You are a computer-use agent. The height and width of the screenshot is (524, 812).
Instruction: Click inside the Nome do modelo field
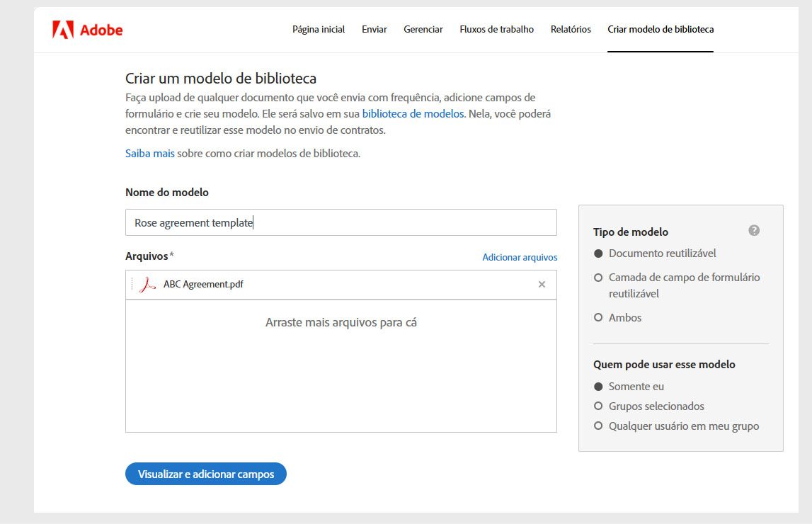(x=340, y=222)
